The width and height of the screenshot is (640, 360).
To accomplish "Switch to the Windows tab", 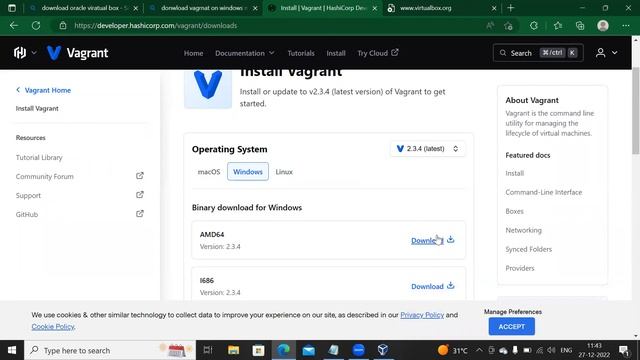I will pos(248,172).
